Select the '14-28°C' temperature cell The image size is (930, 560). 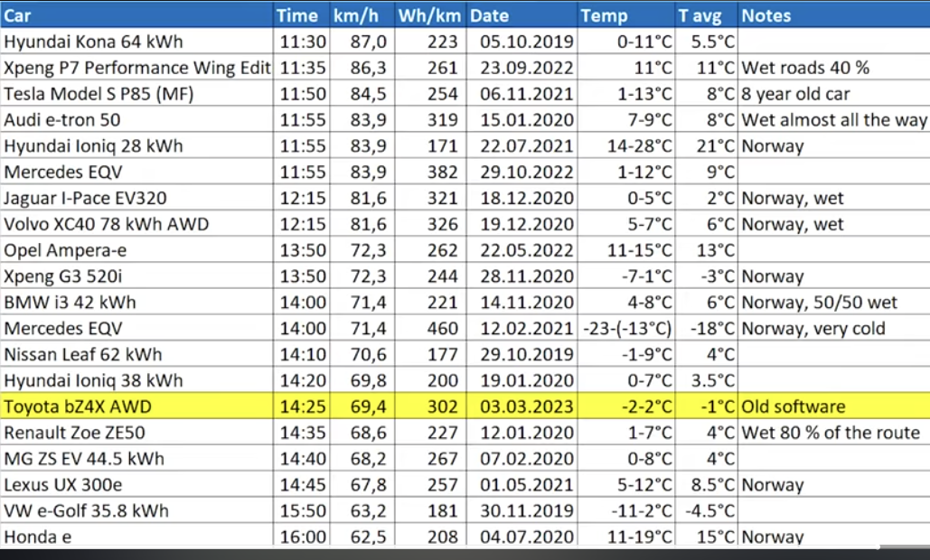pyautogui.click(x=626, y=145)
